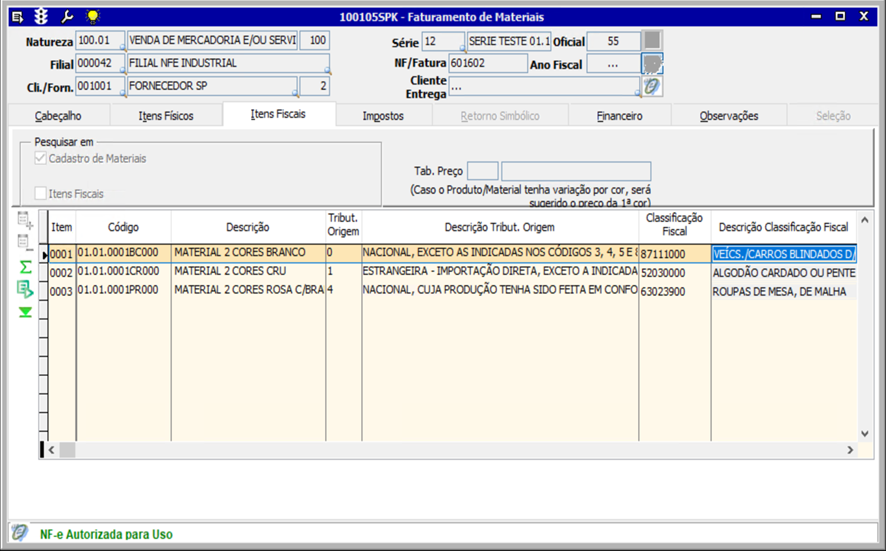Click the horizontal scrollbar thumb

[x=67, y=450]
